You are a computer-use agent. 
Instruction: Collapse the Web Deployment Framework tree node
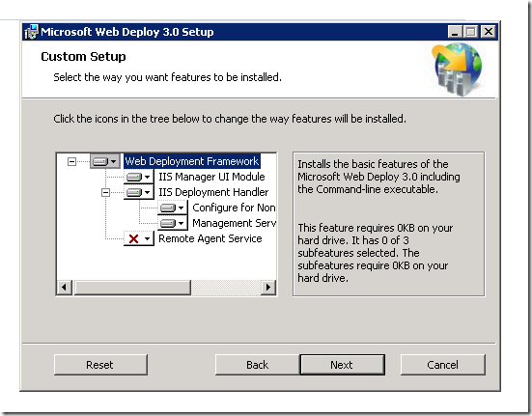[71, 161]
